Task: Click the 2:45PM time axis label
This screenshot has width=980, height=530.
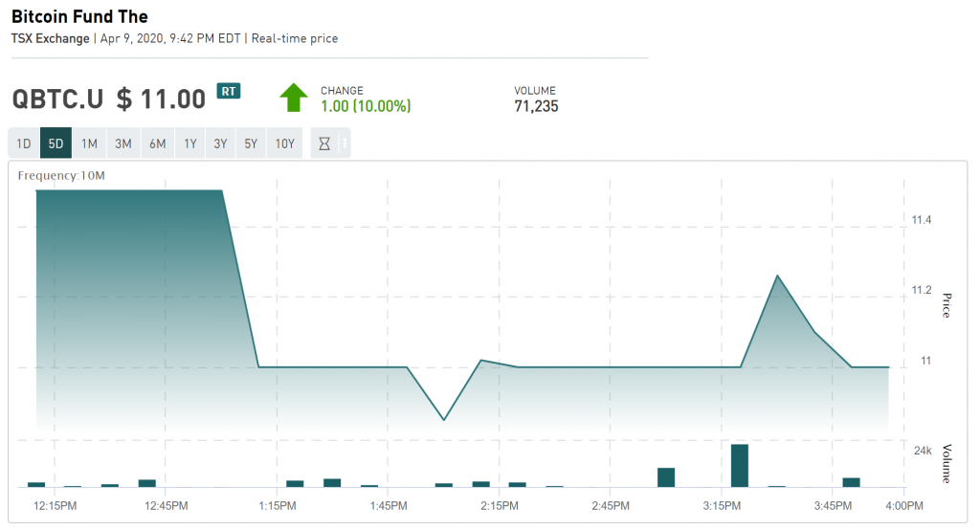Action: [x=611, y=506]
